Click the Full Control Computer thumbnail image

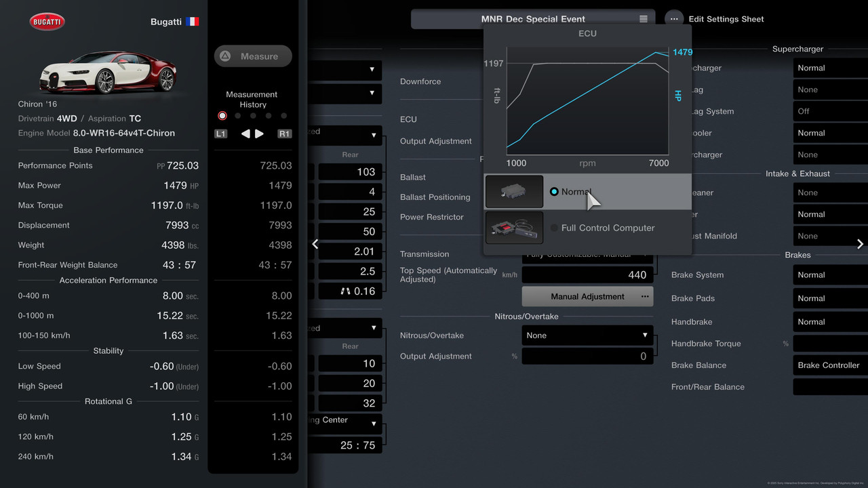(x=514, y=227)
